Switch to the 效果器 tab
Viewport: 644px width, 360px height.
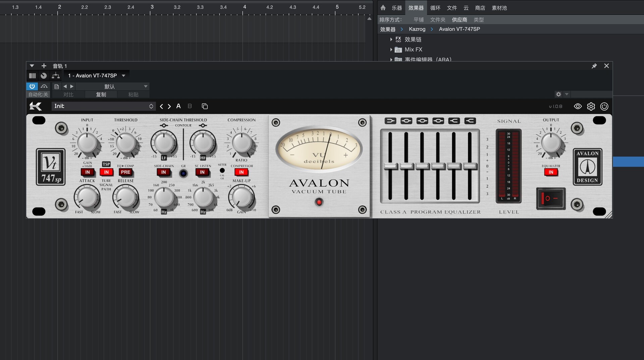pyautogui.click(x=416, y=8)
